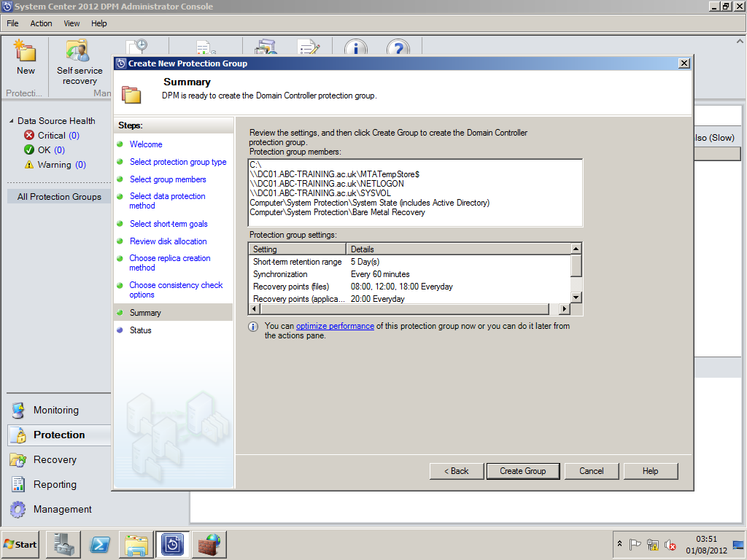
Task: Select the SYSVOL share member line
Action: click(x=320, y=193)
